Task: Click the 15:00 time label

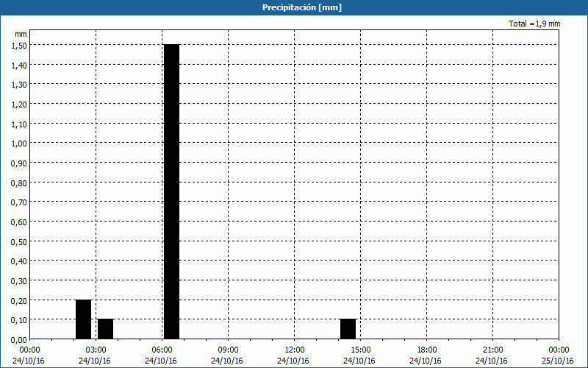Action: click(x=360, y=350)
